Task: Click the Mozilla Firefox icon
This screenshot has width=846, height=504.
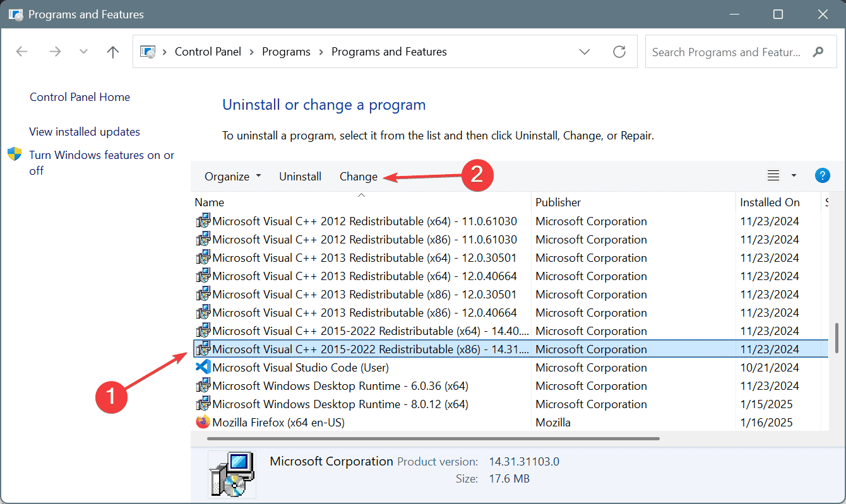Action: coord(203,422)
